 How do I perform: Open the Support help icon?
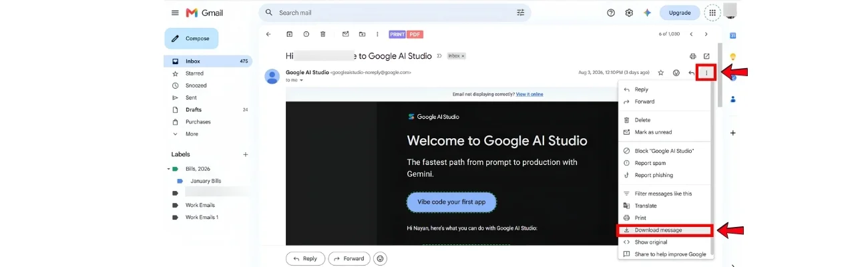[611, 13]
